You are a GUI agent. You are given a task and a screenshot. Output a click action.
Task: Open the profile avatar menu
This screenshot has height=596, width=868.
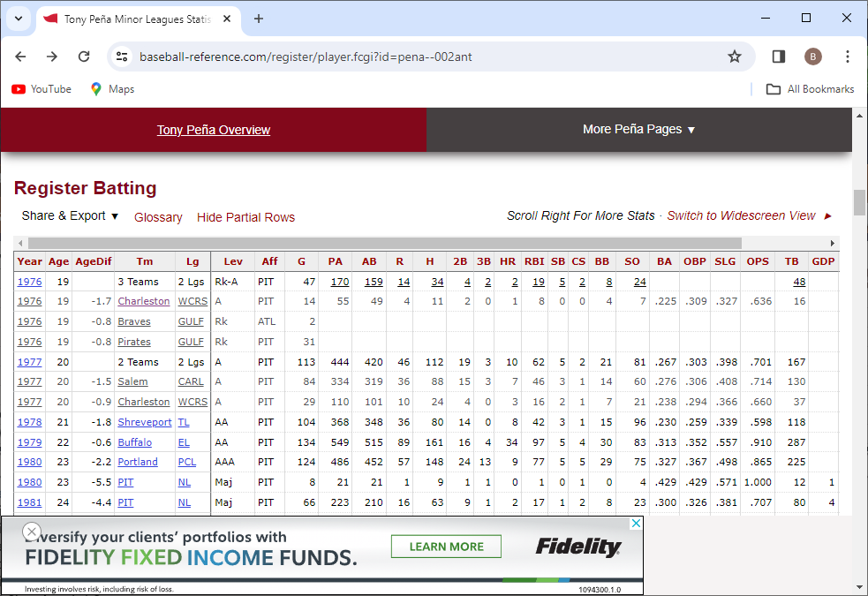click(x=812, y=57)
